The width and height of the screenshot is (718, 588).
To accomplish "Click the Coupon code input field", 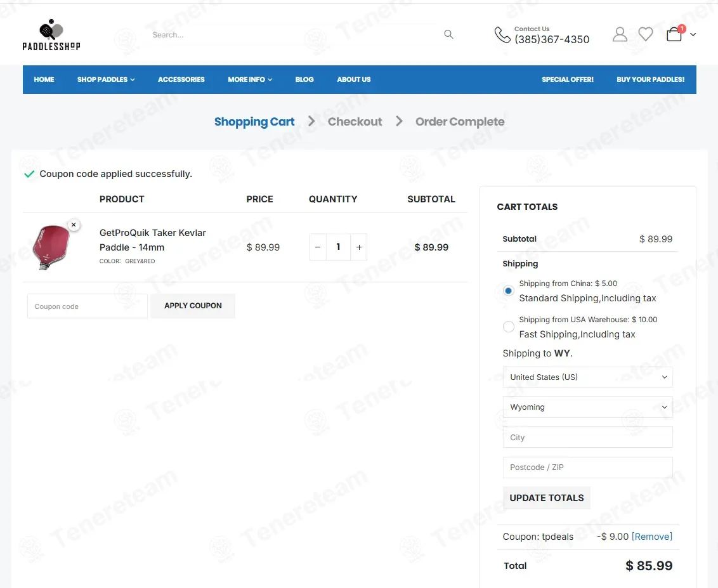I will (x=88, y=306).
